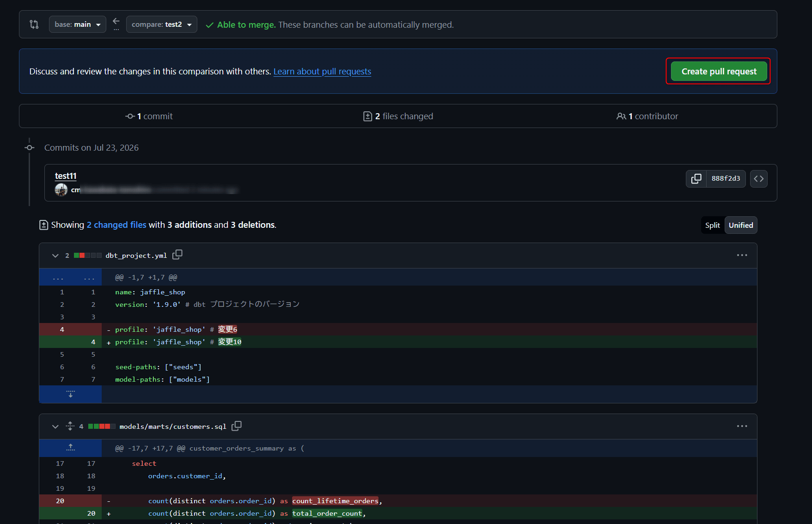The width and height of the screenshot is (812, 524).
Task: Open Learn about pull requests link
Action: (x=322, y=72)
